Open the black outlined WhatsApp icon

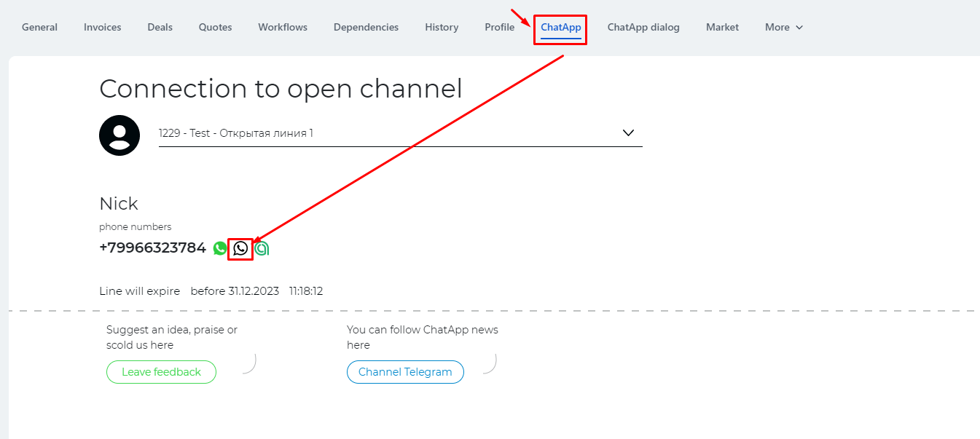pos(240,248)
